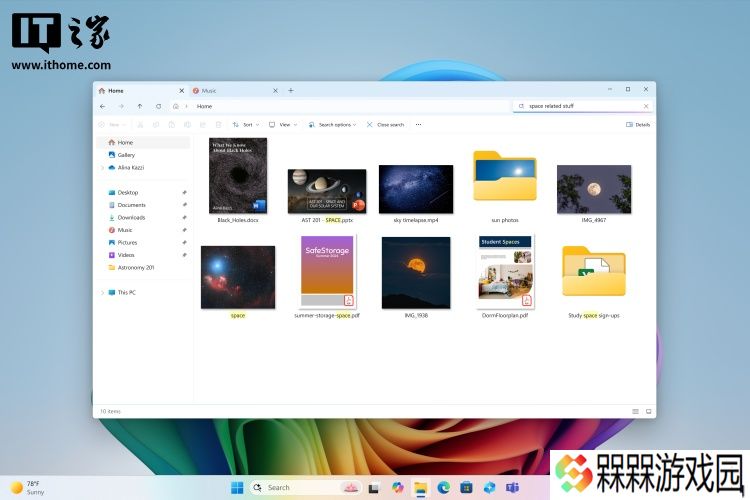
Task: Expand the Alina Kazzi tree node
Action: [102, 167]
